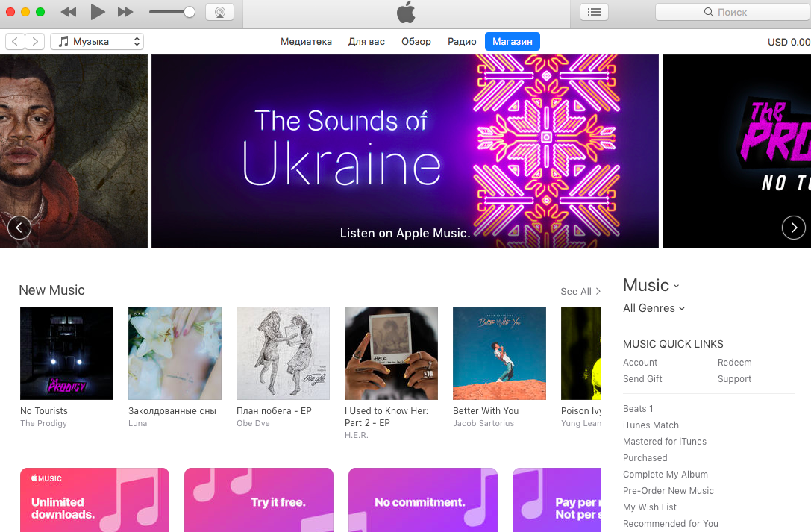811x532 pixels.
Task: Show previous banner with carousel left arrow
Action: (x=19, y=228)
